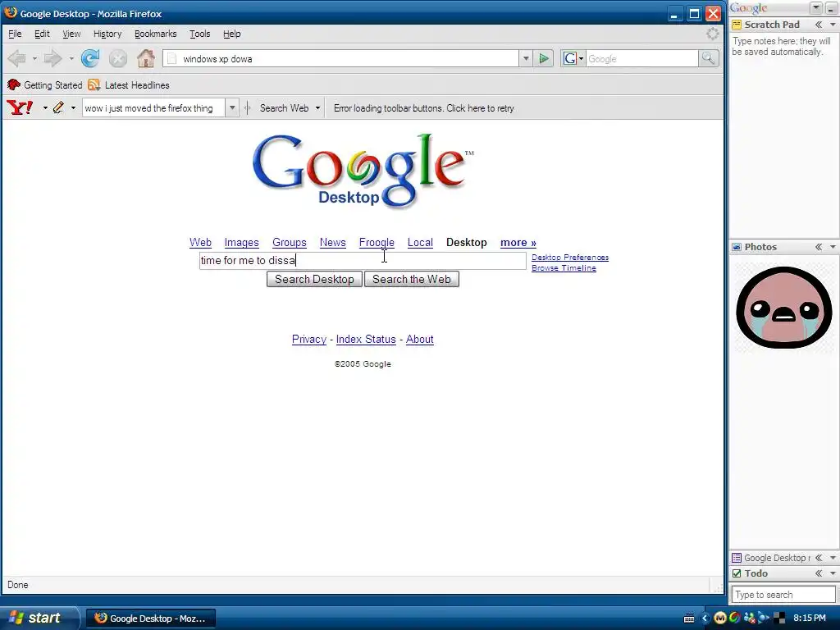Click the Firefox Forward arrow button
840x630 pixels.
click(53, 58)
